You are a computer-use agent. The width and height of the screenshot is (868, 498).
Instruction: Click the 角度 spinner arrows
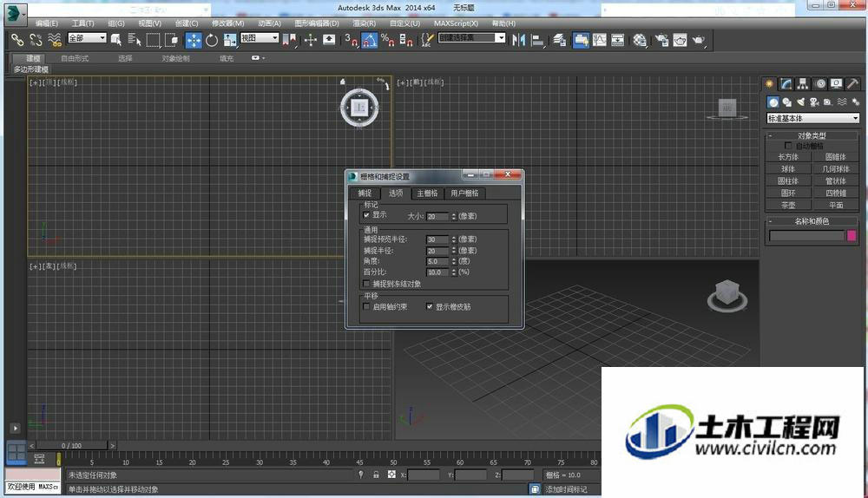pos(453,261)
